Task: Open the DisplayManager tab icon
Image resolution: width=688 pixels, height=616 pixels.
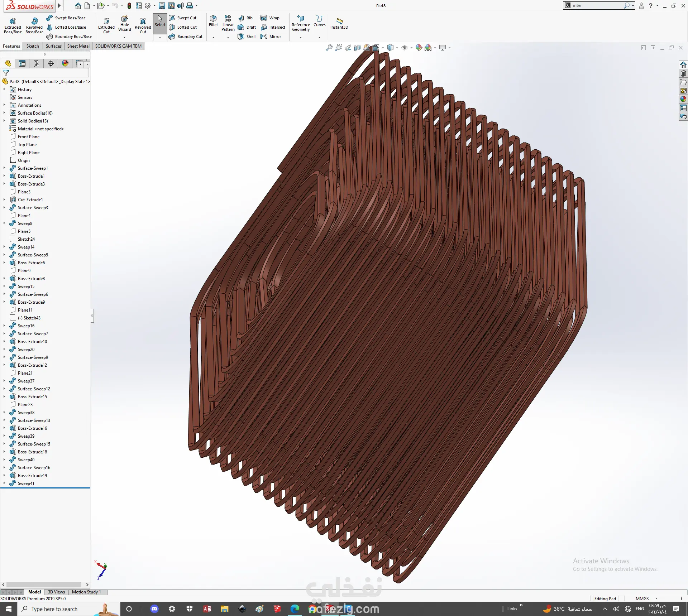Action: pyautogui.click(x=65, y=63)
